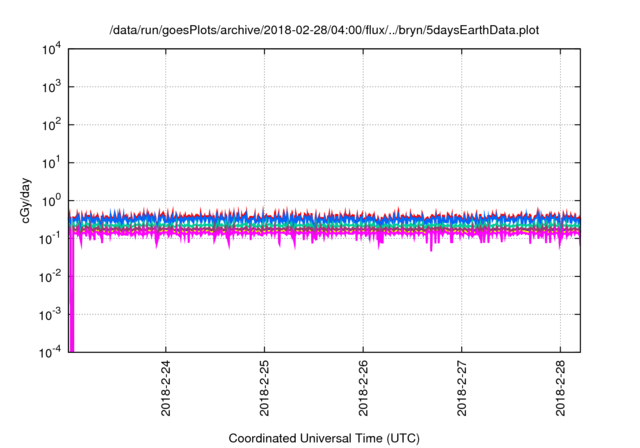Click the 10^-3 y-axis tick label
Screen dimensions: 640x448
[50, 315]
